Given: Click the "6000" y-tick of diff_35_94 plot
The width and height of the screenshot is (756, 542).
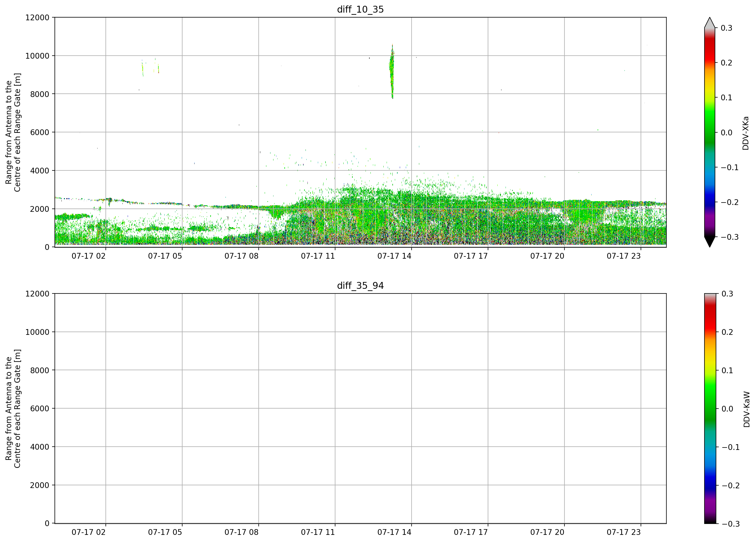Looking at the screenshot, I should [40, 409].
